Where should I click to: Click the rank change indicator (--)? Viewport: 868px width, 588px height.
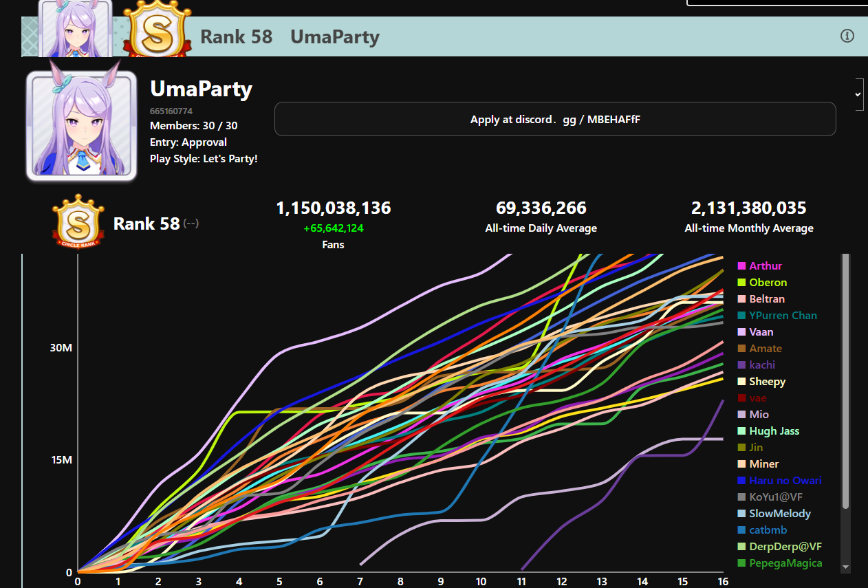[191, 224]
